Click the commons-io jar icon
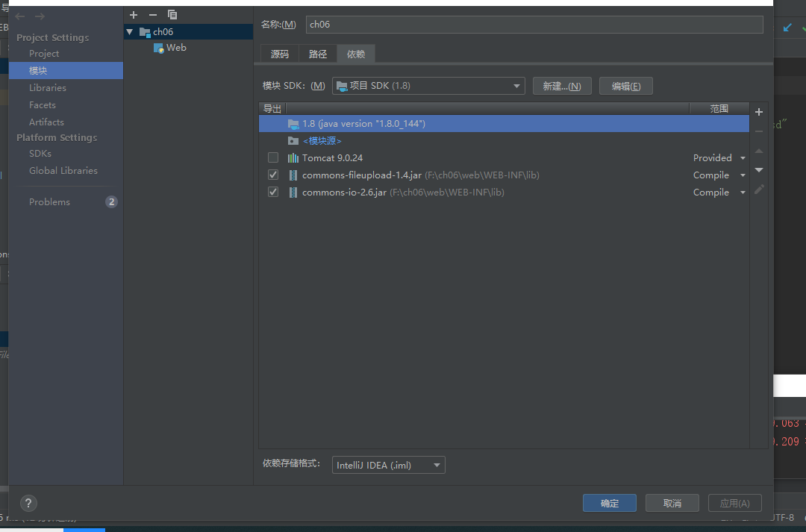The width and height of the screenshot is (806, 532). click(x=293, y=193)
